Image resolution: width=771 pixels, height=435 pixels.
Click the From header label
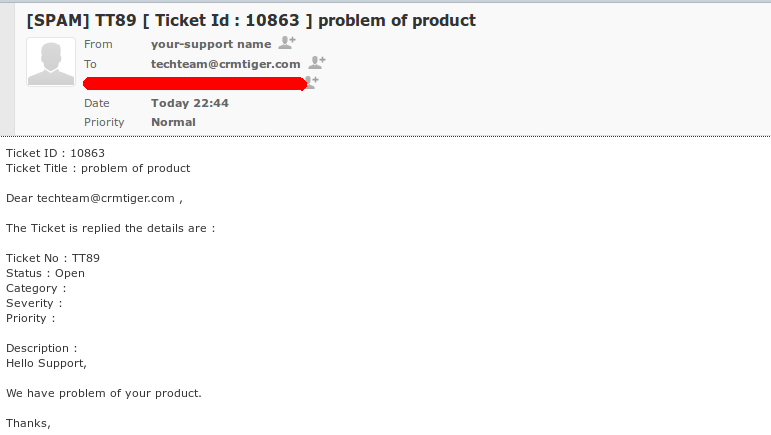pyautogui.click(x=98, y=44)
